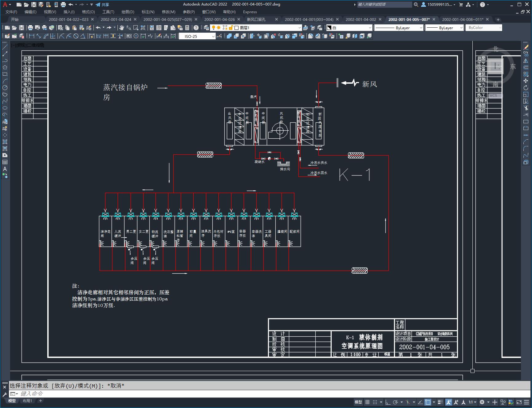Open the linetype ByLayer dropdown

tap(399, 28)
